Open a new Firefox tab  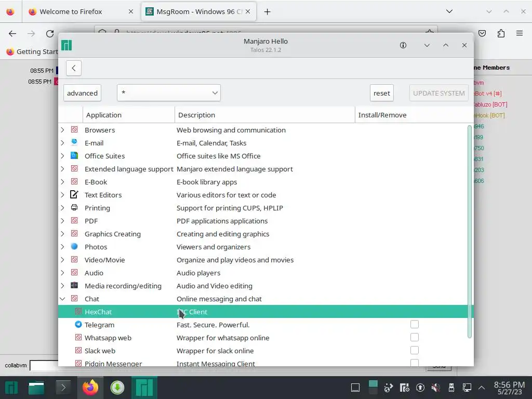(268, 12)
